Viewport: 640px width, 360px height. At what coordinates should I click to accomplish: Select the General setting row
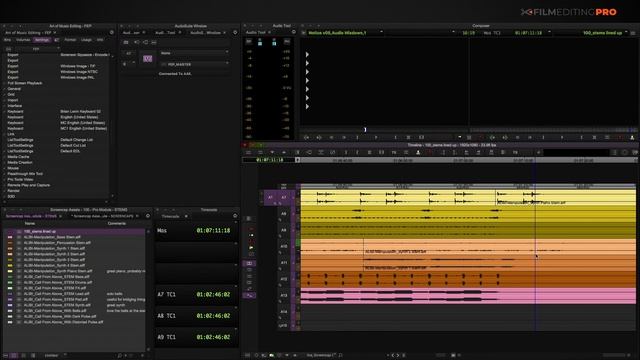click(x=14, y=89)
